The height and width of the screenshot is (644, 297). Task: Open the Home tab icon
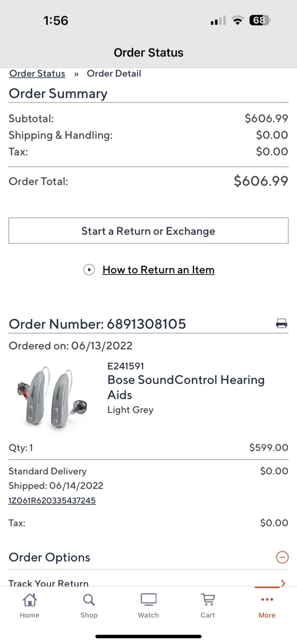coord(30,599)
